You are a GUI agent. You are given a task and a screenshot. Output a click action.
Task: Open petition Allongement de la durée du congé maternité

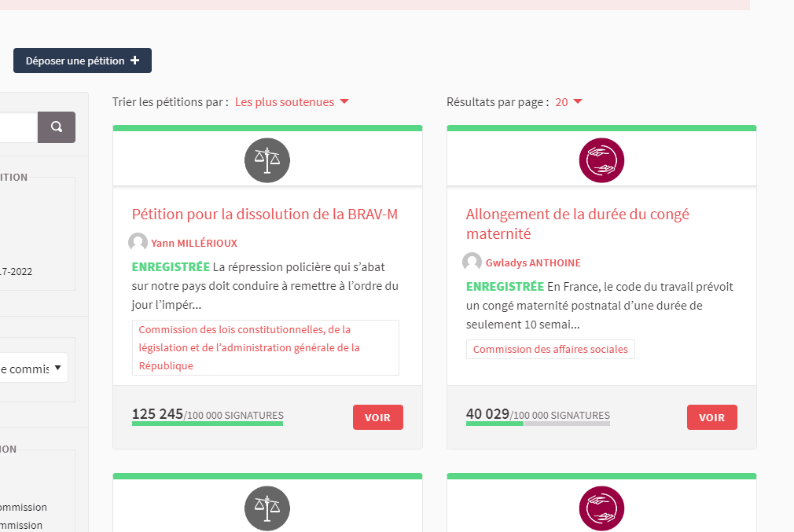pos(578,224)
